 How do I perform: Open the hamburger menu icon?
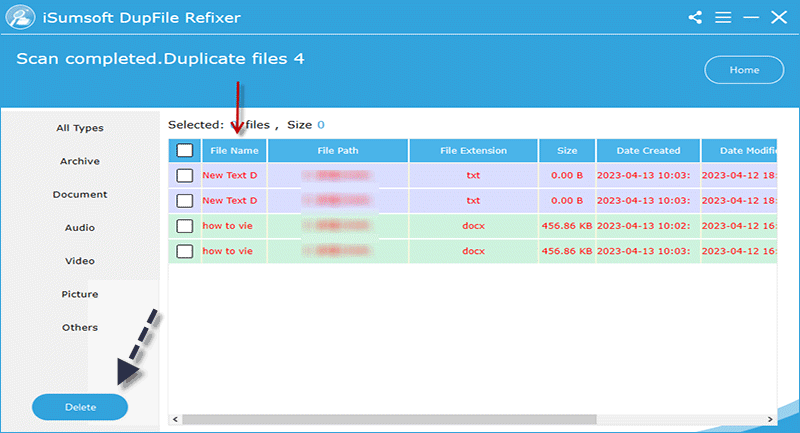(723, 17)
